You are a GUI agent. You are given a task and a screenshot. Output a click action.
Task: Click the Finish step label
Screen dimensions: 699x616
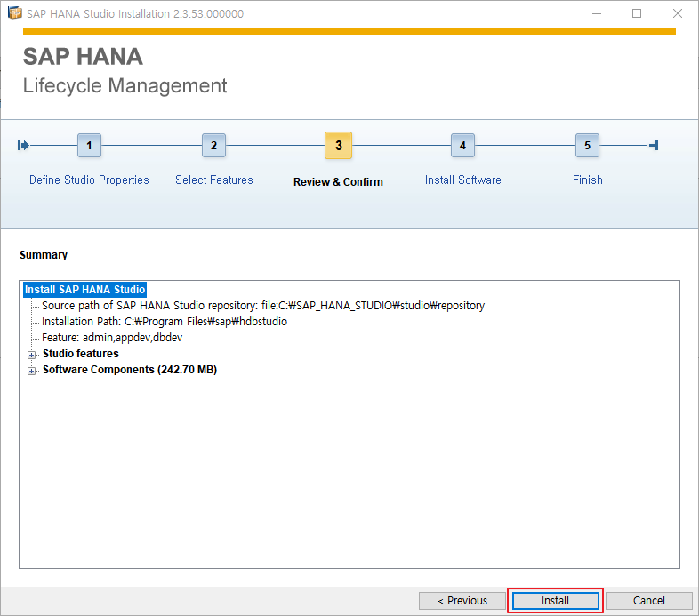(x=588, y=180)
